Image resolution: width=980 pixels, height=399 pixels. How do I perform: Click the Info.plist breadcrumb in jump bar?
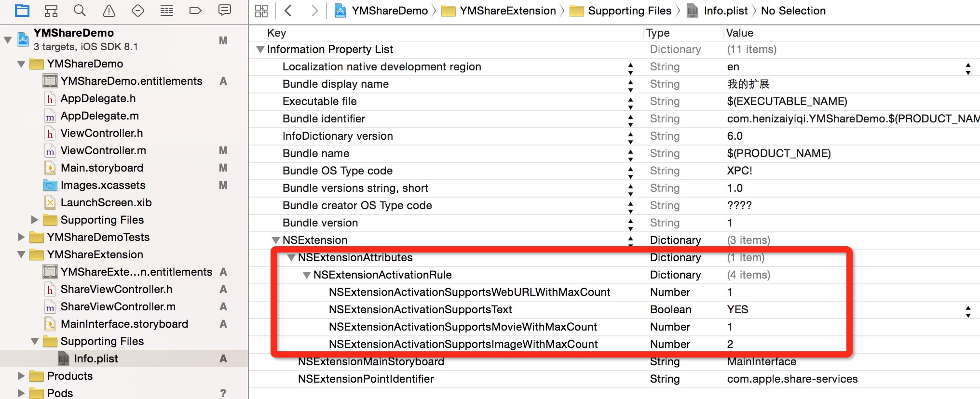coord(717,11)
